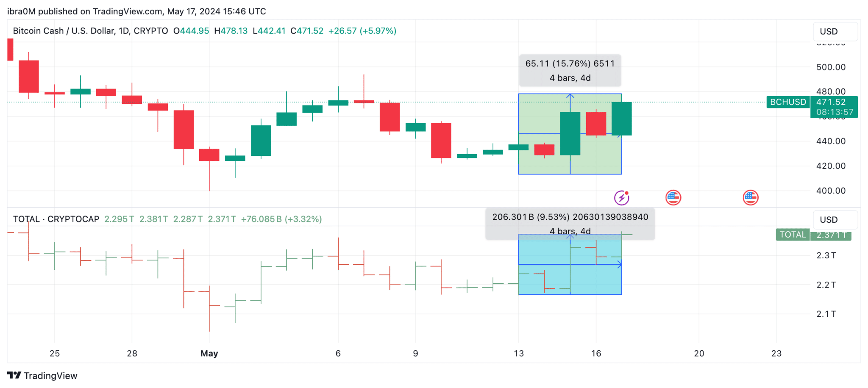Image resolution: width=868 pixels, height=388 pixels.
Task: Click the 13 date label on time axis
Action: (519, 353)
